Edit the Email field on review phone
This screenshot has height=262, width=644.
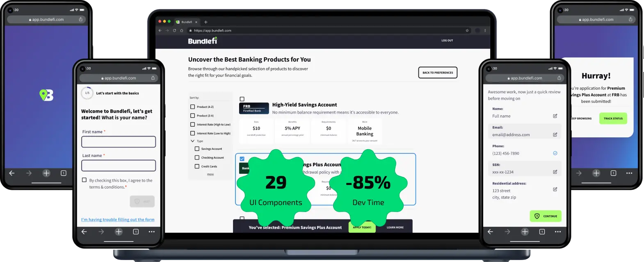[555, 134]
